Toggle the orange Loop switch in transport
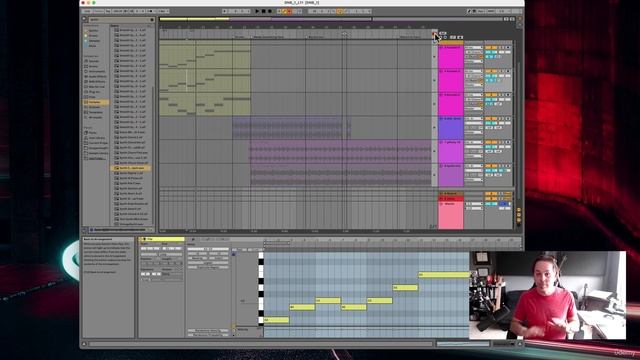Screen dimensions: 640x360 (x=340, y=11)
